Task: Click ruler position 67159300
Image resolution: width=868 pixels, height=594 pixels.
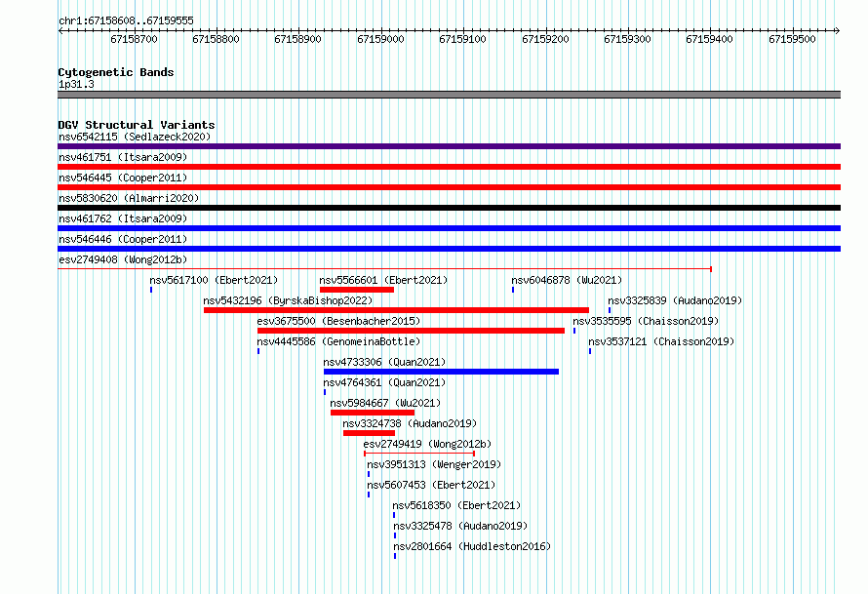Action: coord(628,39)
